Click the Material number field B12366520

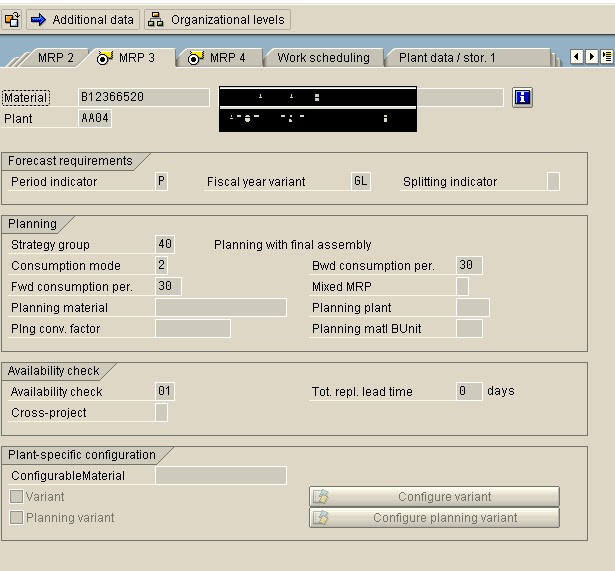(x=144, y=97)
